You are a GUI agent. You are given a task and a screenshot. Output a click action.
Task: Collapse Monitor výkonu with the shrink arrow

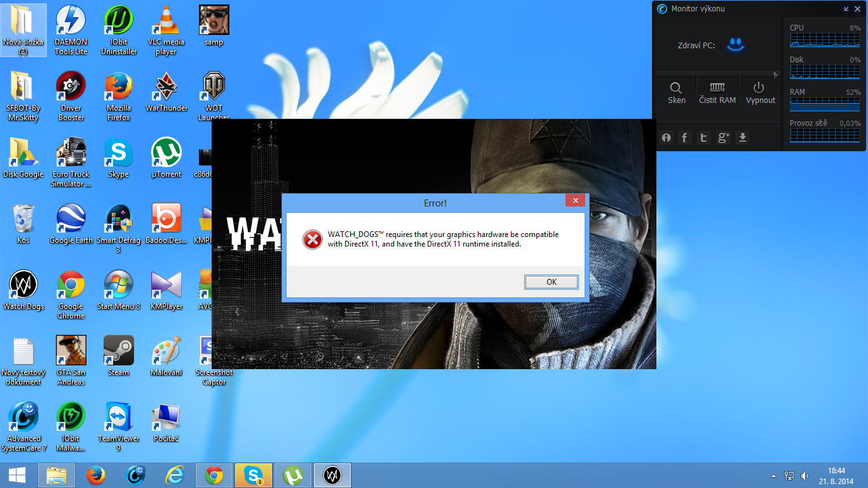846,9
